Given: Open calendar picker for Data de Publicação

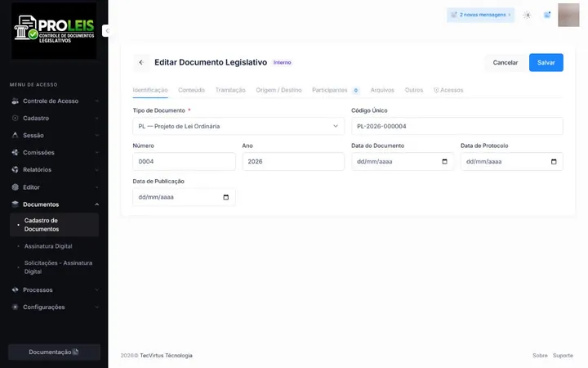Looking at the screenshot, I should click(x=225, y=197).
